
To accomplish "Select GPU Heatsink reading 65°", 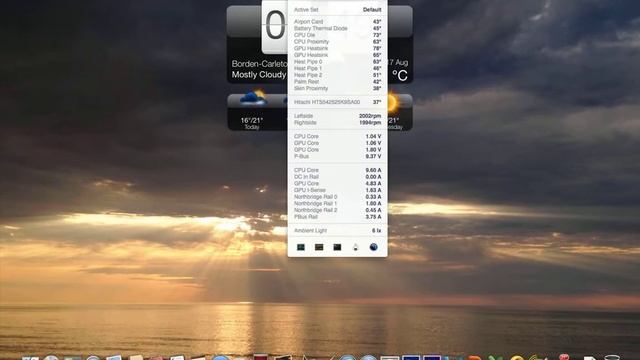I will [338, 55].
